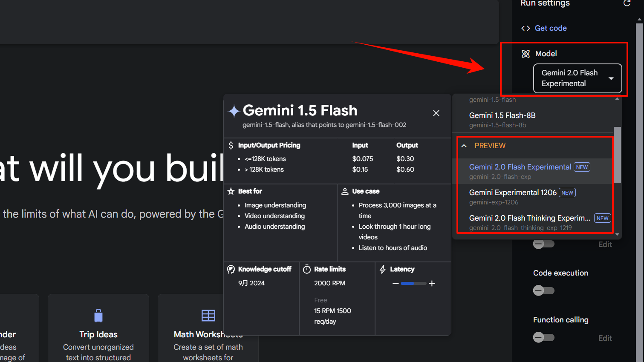Click Edit next to Function calling
This screenshot has height=362, width=644.
[x=605, y=338]
